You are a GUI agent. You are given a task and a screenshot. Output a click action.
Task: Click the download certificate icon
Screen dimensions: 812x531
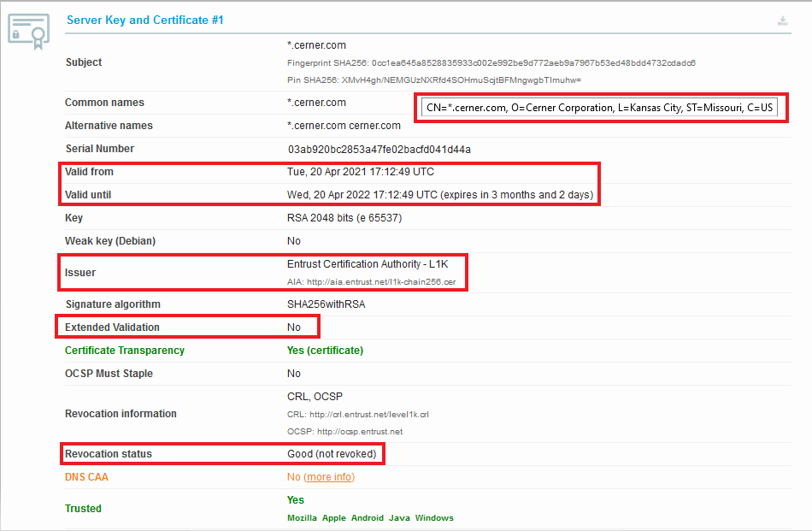(x=782, y=21)
